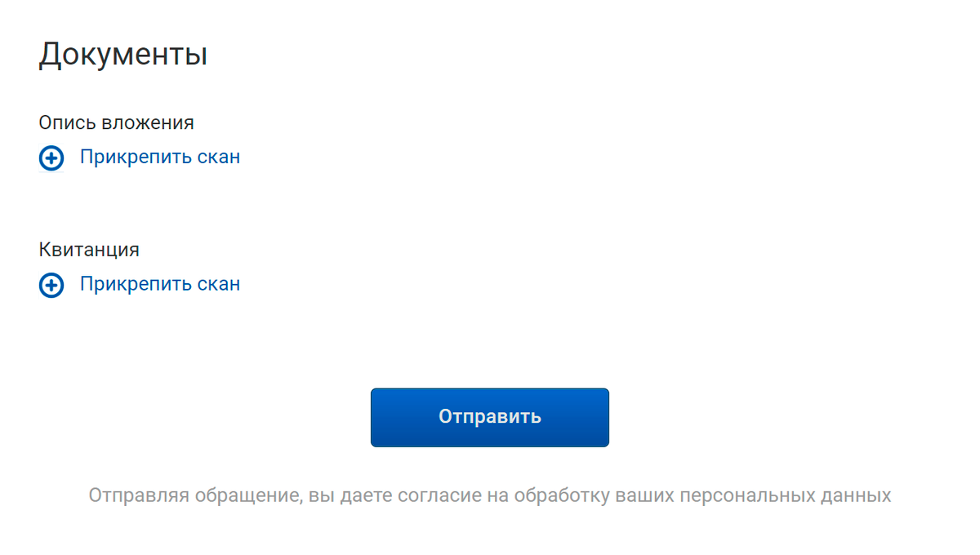
Task: Click the plus icon under Квитанция
Action: (51, 286)
